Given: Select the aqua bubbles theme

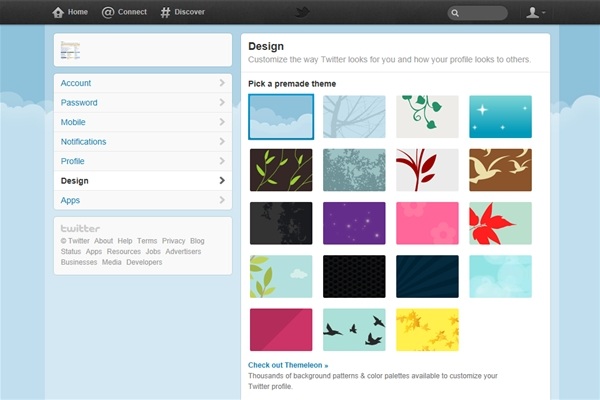Looking at the screenshot, I should [501, 276].
